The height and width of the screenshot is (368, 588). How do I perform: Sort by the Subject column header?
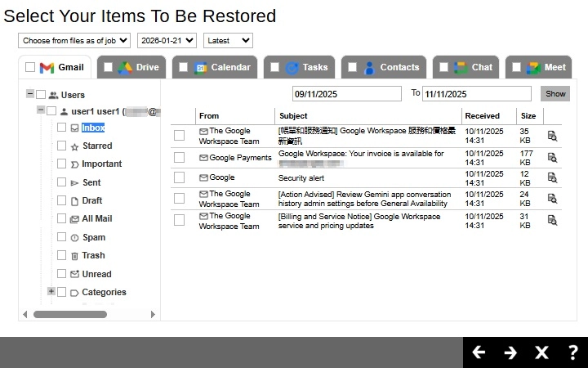pos(293,116)
